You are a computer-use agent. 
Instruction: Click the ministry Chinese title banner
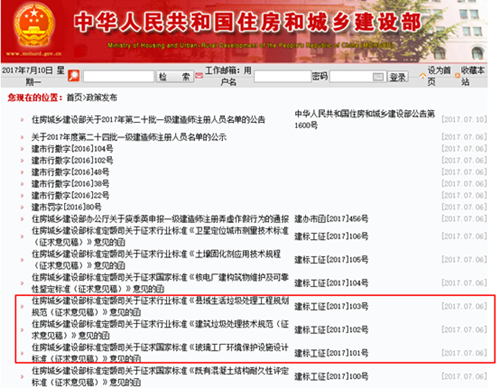click(247, 23)
